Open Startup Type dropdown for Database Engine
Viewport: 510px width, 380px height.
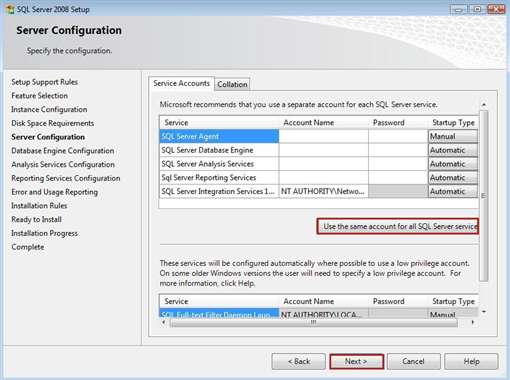(453, 150)
